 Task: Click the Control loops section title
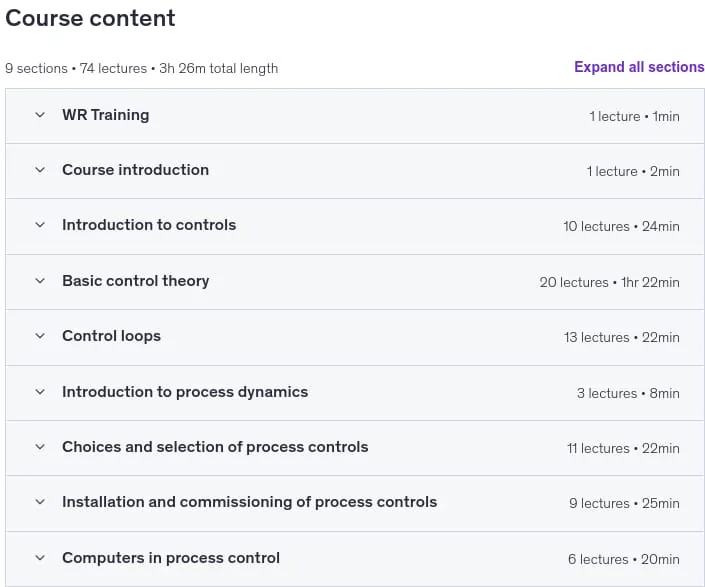112,336
